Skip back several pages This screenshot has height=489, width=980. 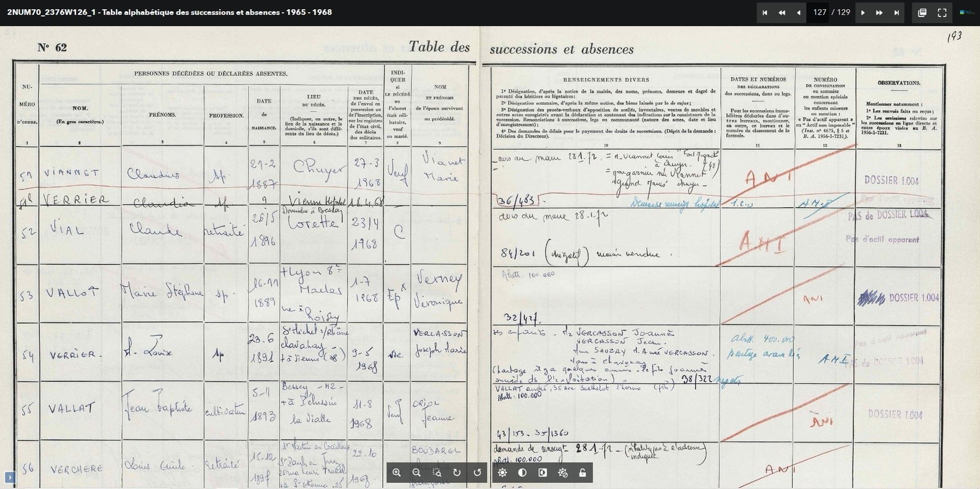[782, 12]
